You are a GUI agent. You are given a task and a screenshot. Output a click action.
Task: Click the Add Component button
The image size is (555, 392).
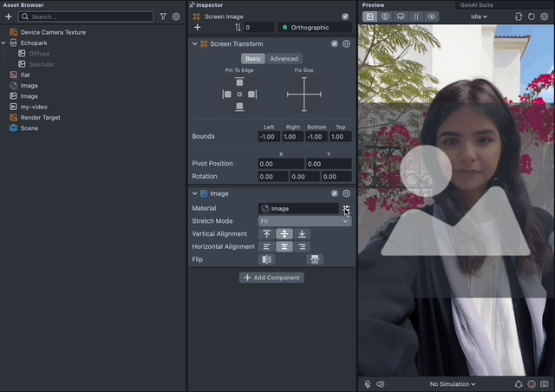pyautogui.click(x=272, y=278)
